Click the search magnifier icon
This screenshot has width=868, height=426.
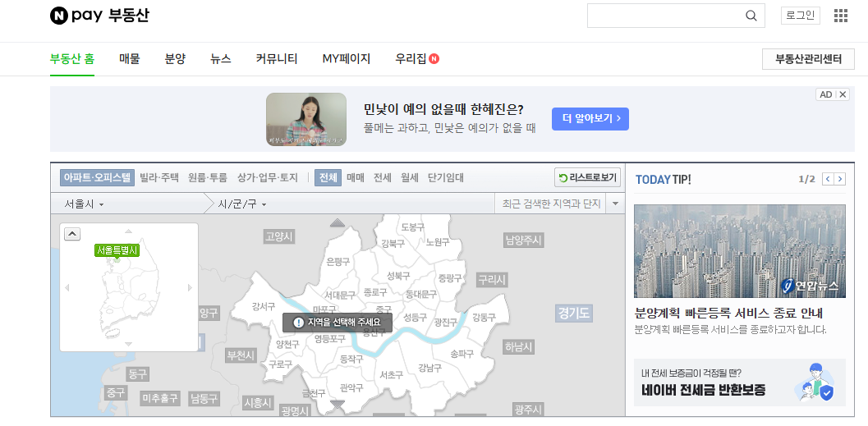(751, 16)
